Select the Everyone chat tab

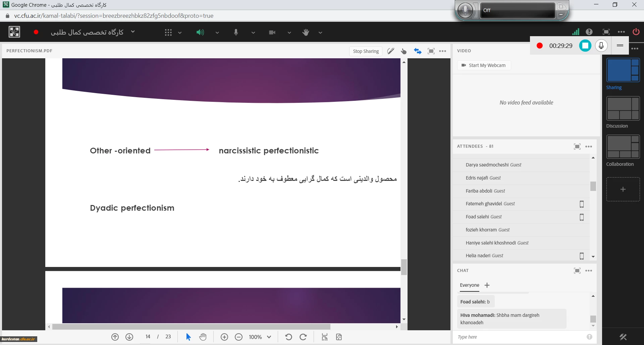[x=469, y=285]
